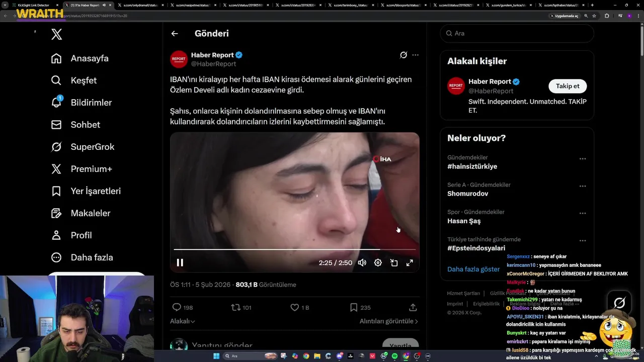Open Keşfet search page
644x362 pixels.
tap(74, 80)
